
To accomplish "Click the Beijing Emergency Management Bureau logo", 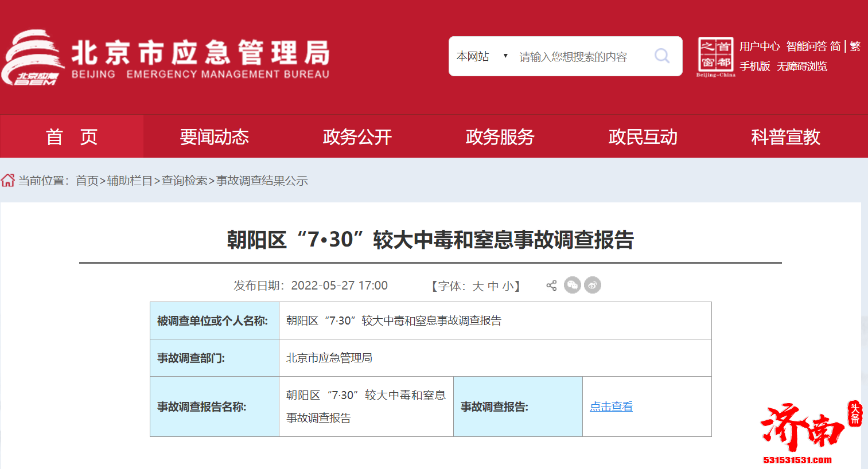I will [x=166, y=58].
